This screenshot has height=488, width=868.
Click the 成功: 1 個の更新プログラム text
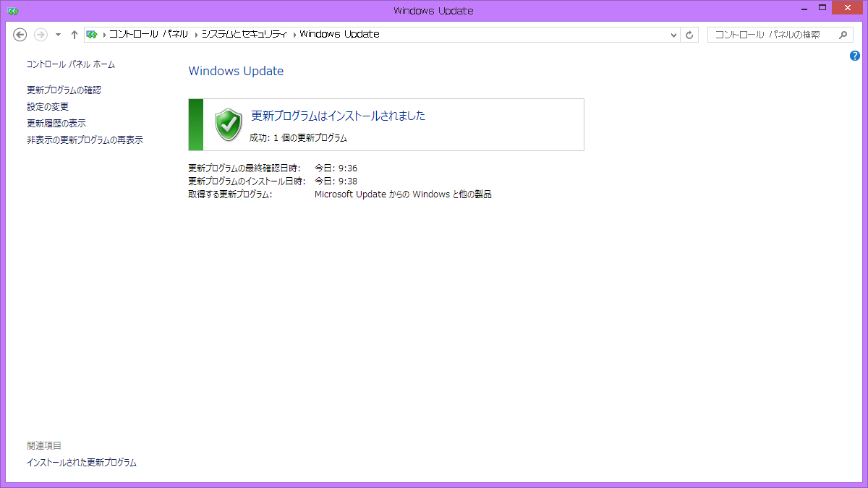[x=299, y=138]
